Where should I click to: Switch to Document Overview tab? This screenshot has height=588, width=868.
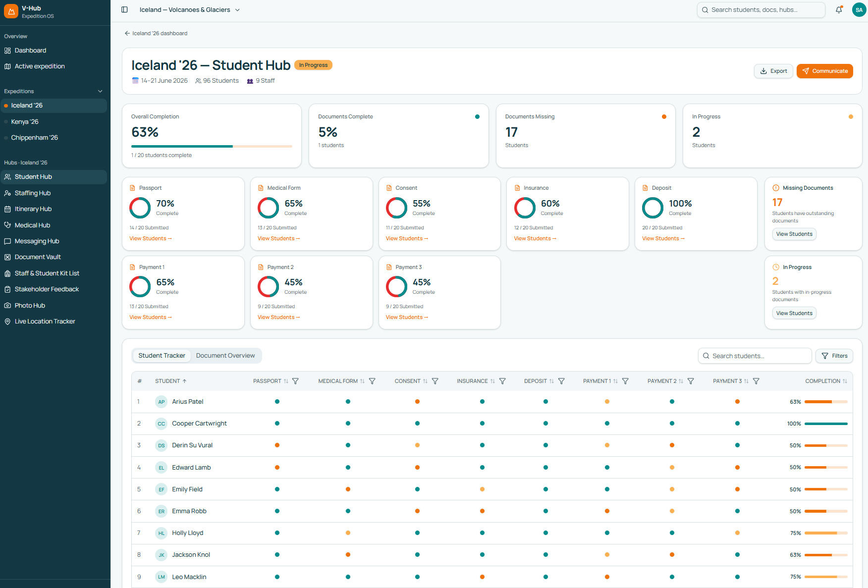click(x=225, y=356)
